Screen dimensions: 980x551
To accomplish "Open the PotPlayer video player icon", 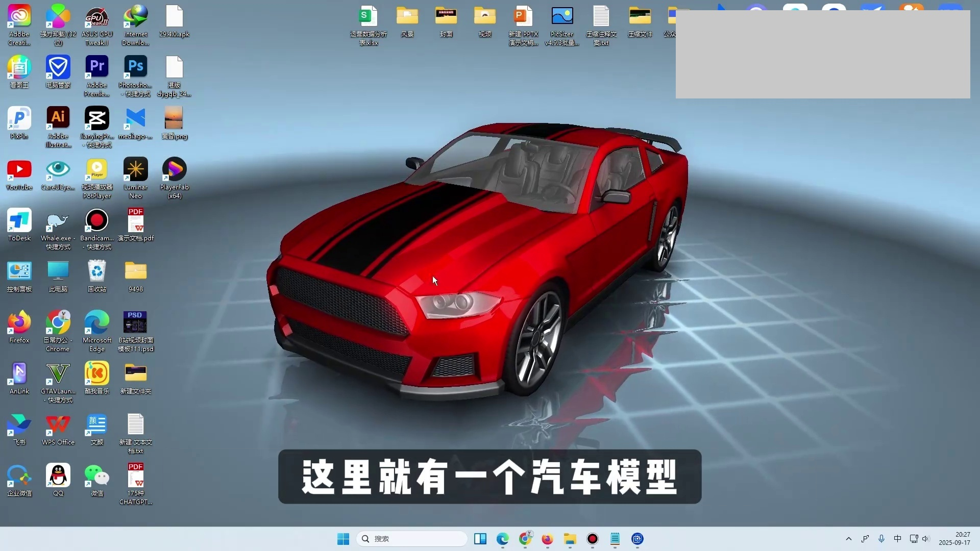I will coord(96,169).
